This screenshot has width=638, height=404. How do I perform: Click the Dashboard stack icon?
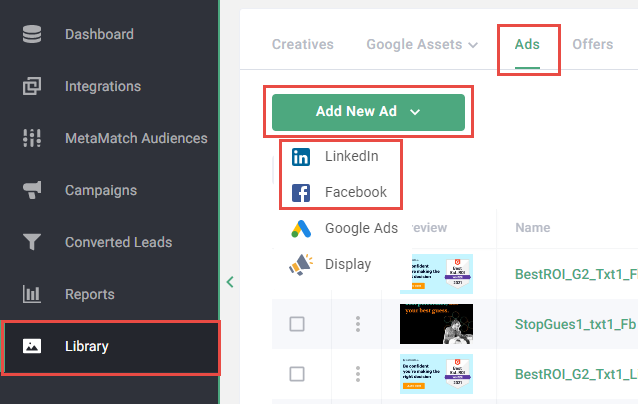click(x=32, y=35)
